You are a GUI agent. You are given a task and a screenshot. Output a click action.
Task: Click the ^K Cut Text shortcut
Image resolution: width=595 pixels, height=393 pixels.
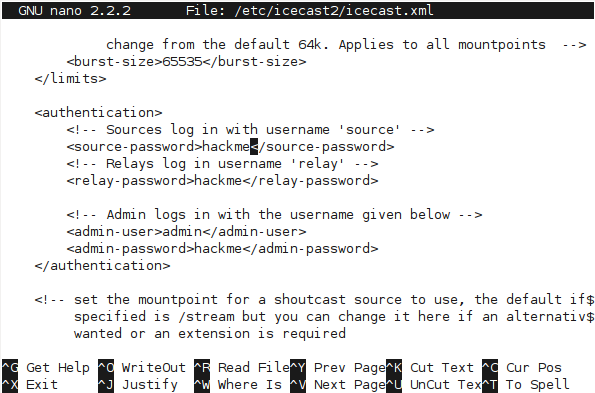(430, 367)
